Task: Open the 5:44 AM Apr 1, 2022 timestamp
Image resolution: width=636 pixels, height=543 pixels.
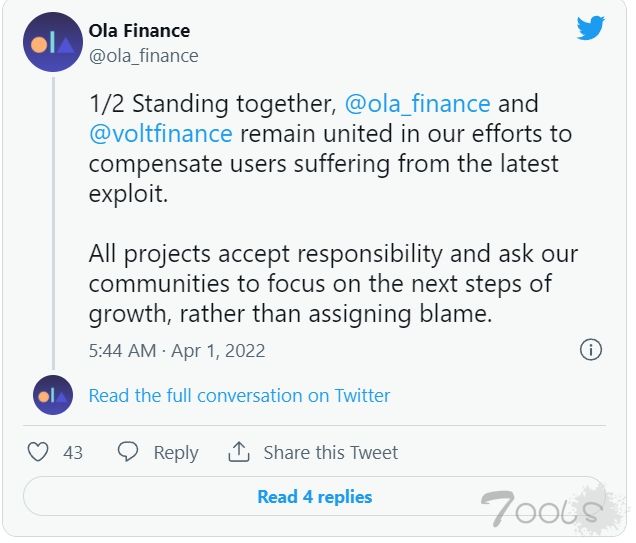Action: click(x=177, y=351)
